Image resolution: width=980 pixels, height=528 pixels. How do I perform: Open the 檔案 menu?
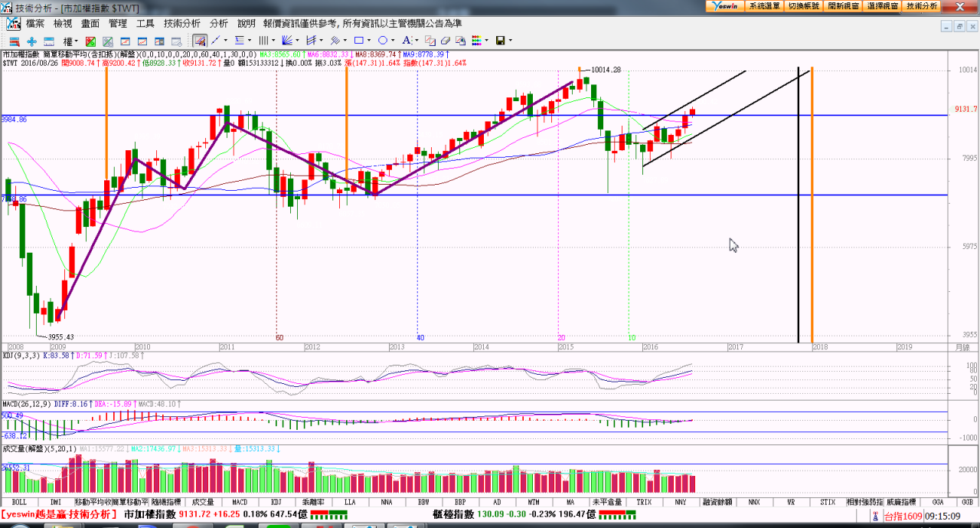(35, 24)
